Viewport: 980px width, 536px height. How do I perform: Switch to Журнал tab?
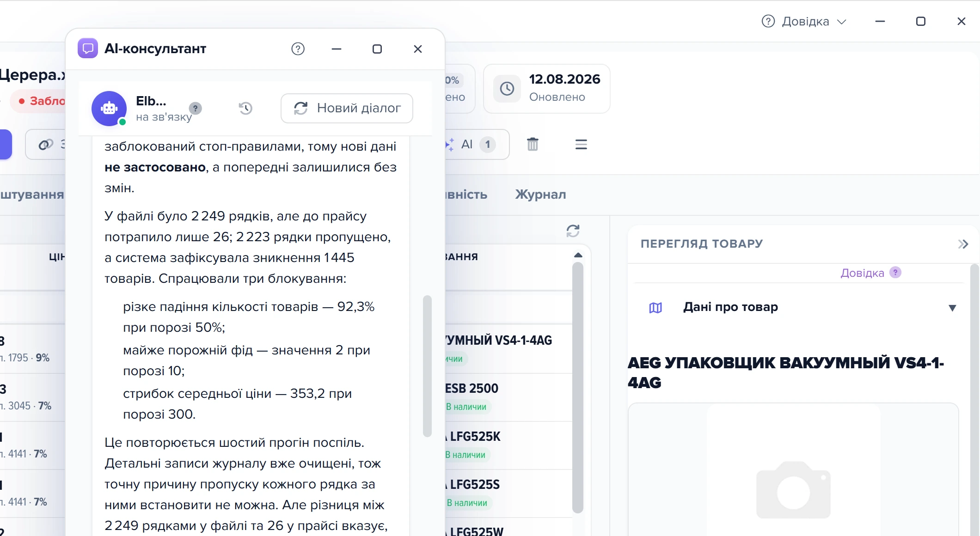click(540, 195)
